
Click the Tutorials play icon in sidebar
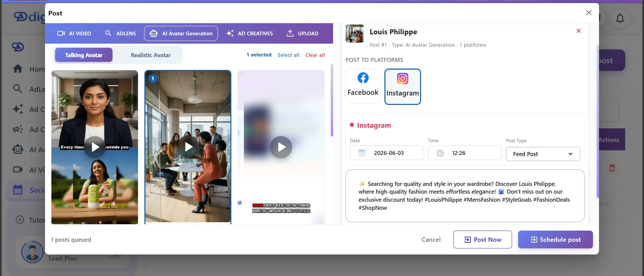[x=20, y=220]
